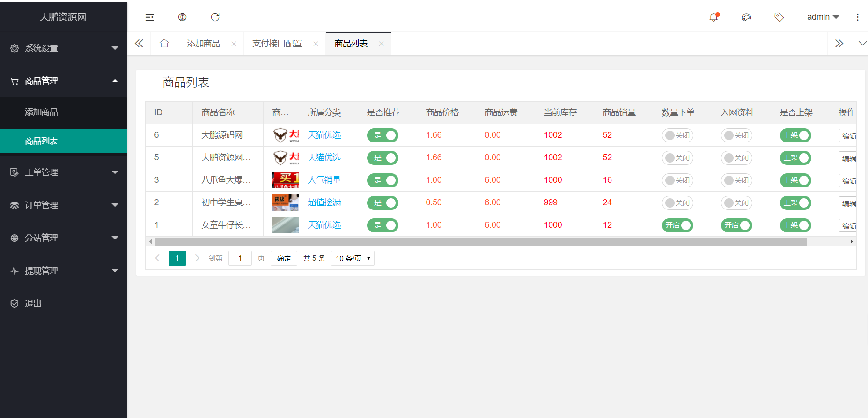Expand the 系统设置 sidebar menu
The width and height of the screenshot is (868, 418).
pos(64,48)
